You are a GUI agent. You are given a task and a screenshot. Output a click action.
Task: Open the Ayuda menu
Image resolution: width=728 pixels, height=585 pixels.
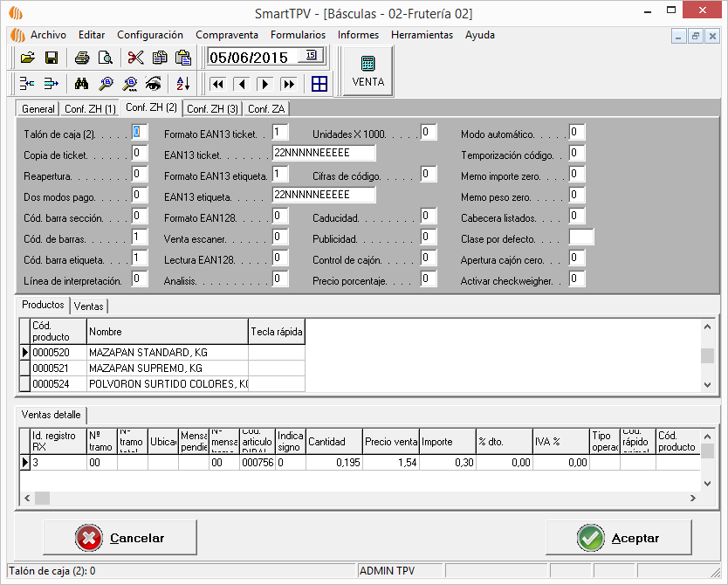479,35
